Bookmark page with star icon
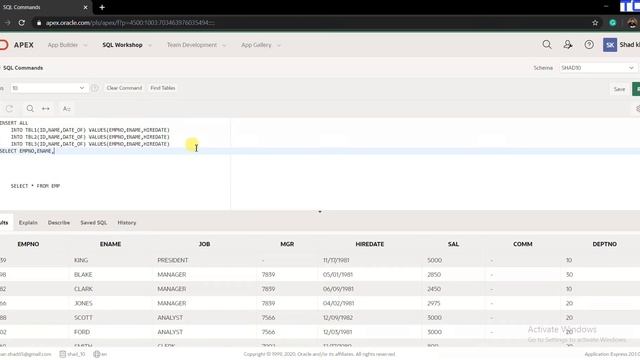 [x=595, y=23]
